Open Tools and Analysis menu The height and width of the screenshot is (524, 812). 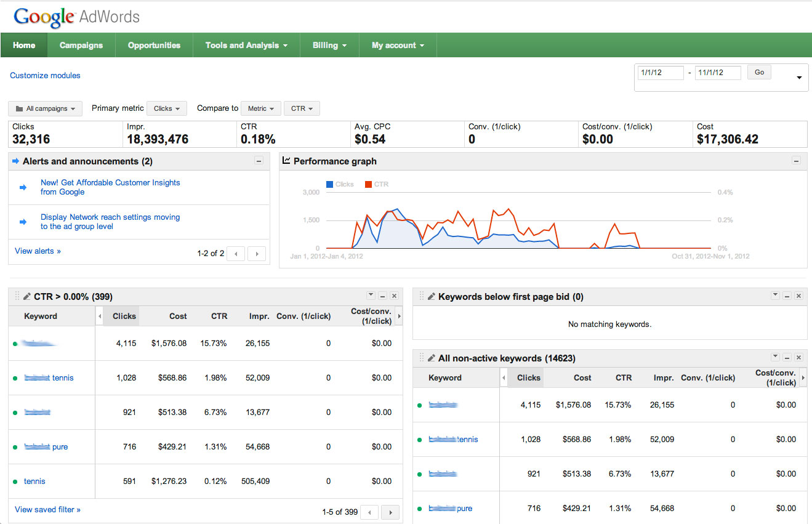point(246,45)
